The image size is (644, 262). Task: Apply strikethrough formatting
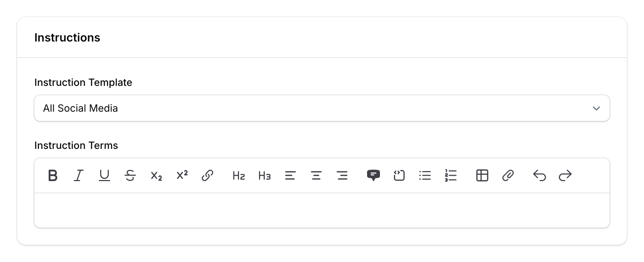(130, 175)
